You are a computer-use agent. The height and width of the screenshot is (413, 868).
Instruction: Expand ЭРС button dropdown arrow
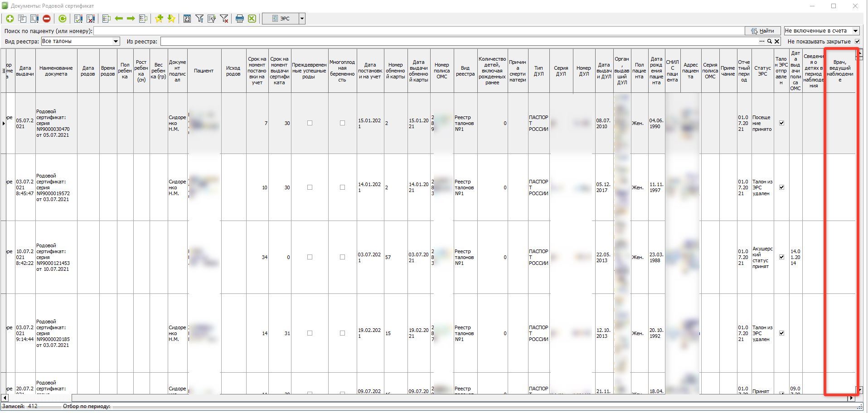coord(302,19)
